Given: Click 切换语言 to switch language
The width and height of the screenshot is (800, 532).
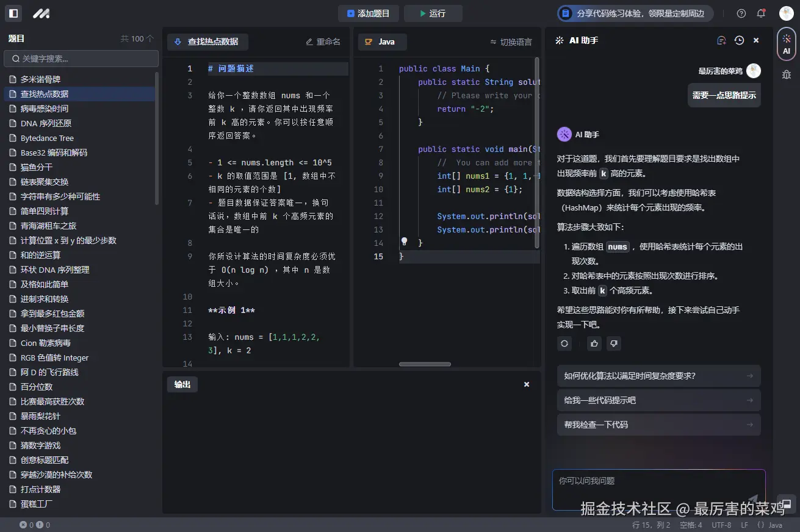Looking at the screenshot, I should click(x=511, y=42).
